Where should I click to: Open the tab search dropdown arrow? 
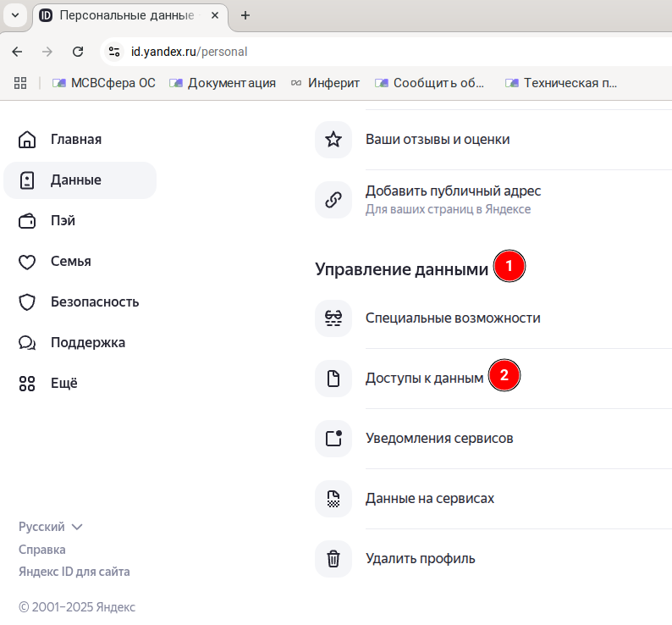click(x=14, y=15)
